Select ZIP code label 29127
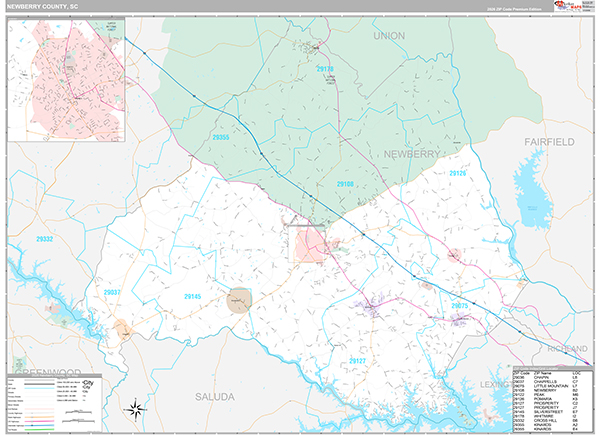 click(x=357, y=361)
